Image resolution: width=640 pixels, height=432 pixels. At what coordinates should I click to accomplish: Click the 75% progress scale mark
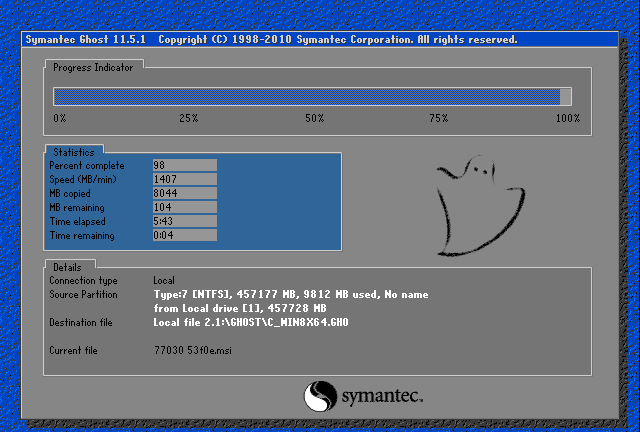(439, 118)
